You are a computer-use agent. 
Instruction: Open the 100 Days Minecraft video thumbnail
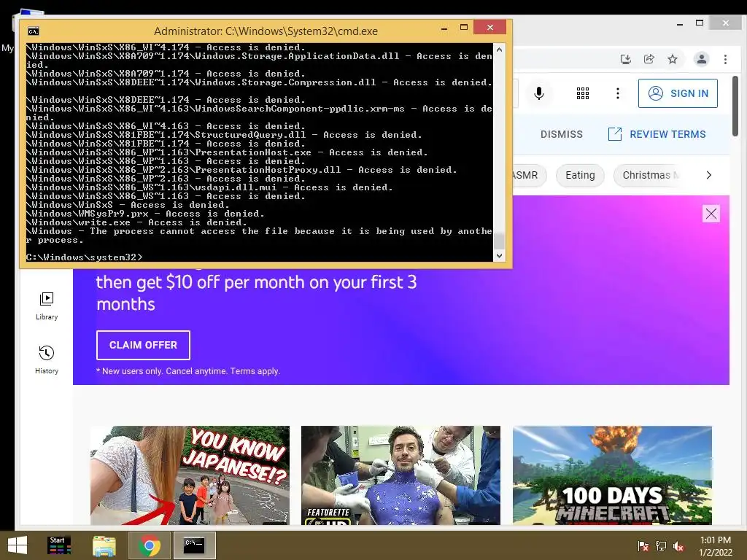(612, 475)
